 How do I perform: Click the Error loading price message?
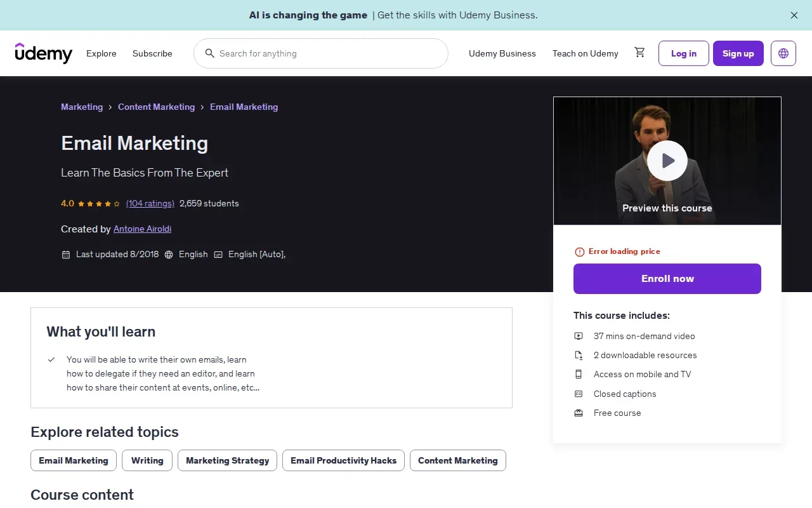coord(624,251)
